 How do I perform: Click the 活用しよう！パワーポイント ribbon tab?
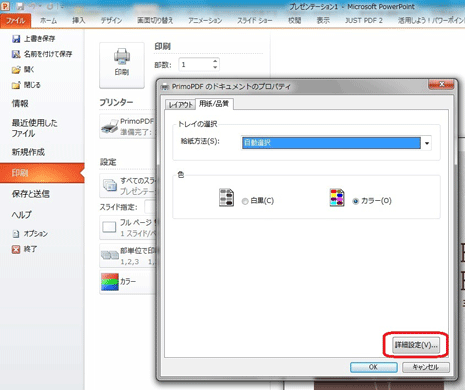coord(431,21)
